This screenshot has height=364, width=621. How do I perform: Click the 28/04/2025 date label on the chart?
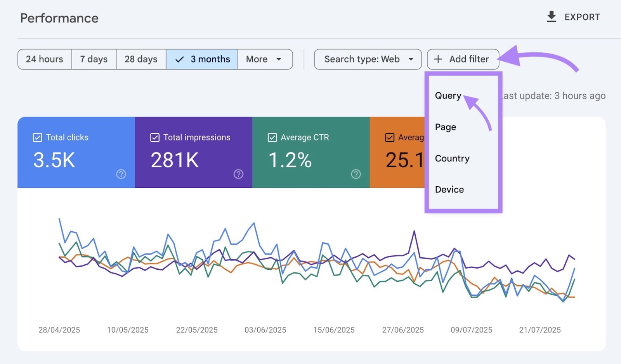[59, 329]
